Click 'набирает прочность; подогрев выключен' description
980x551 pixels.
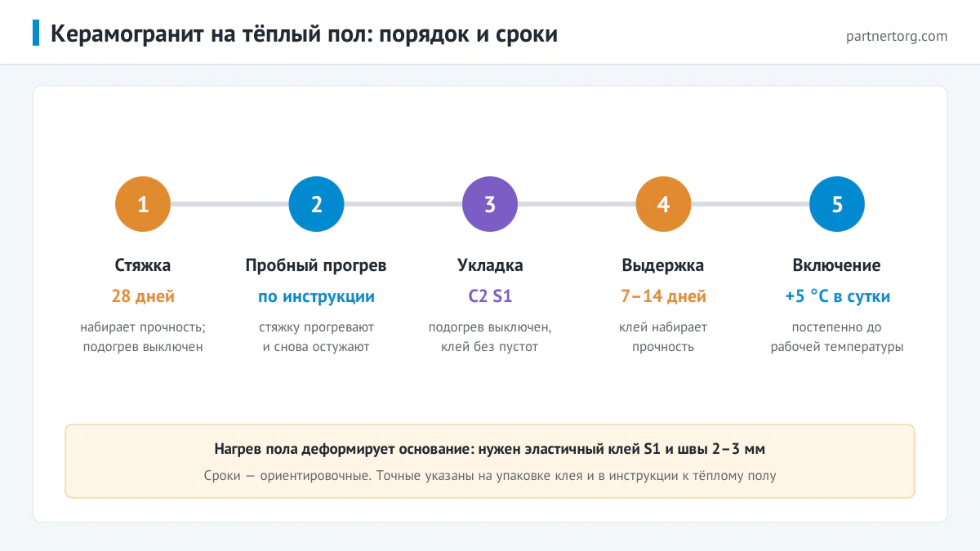[143, 337]
